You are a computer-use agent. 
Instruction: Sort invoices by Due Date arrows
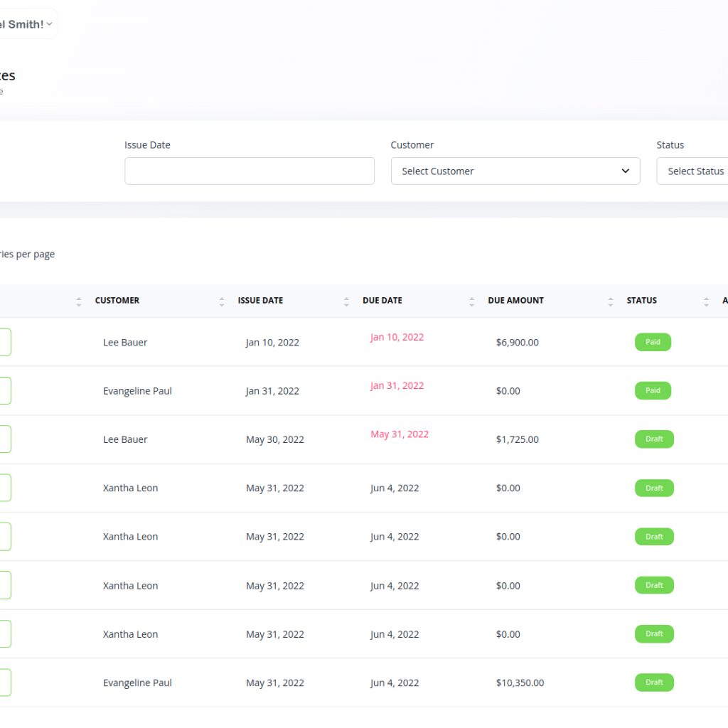tap(471, 301)
